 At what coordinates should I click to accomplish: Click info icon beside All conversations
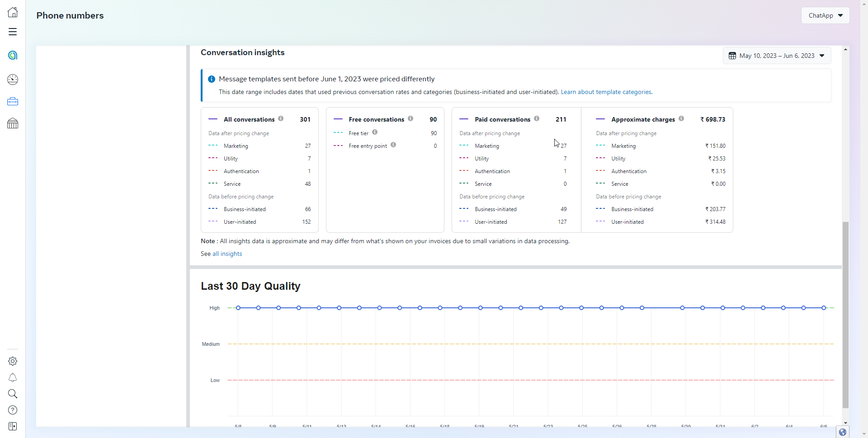(281, 119)
